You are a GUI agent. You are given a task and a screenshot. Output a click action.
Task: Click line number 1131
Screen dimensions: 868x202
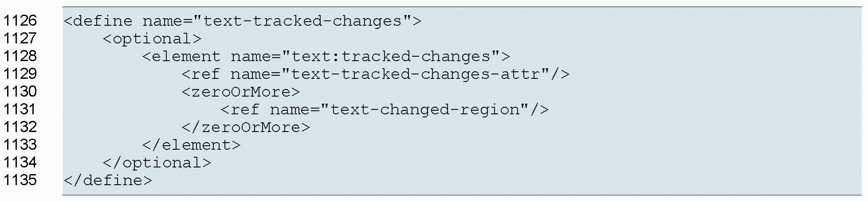pos(20,109)
